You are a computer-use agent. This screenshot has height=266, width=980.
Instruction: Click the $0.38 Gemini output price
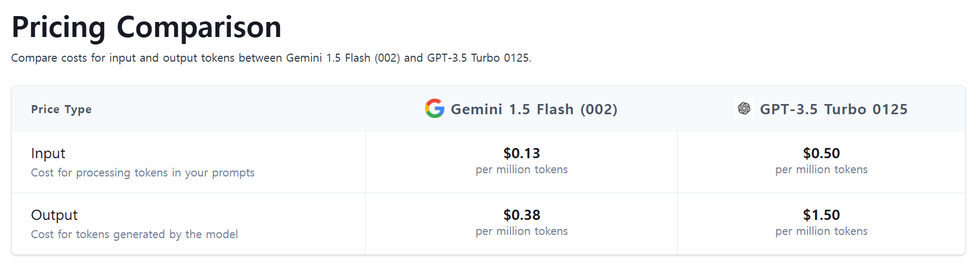coord(521,215)
